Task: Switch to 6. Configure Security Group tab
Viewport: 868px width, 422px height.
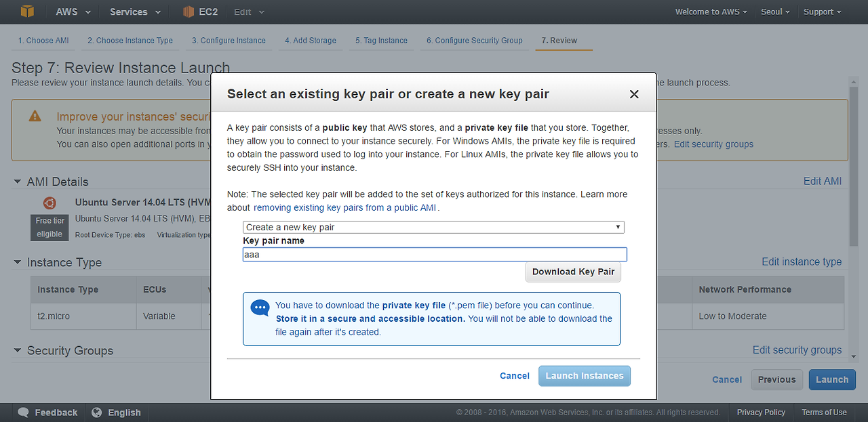Action: (474, 41)
